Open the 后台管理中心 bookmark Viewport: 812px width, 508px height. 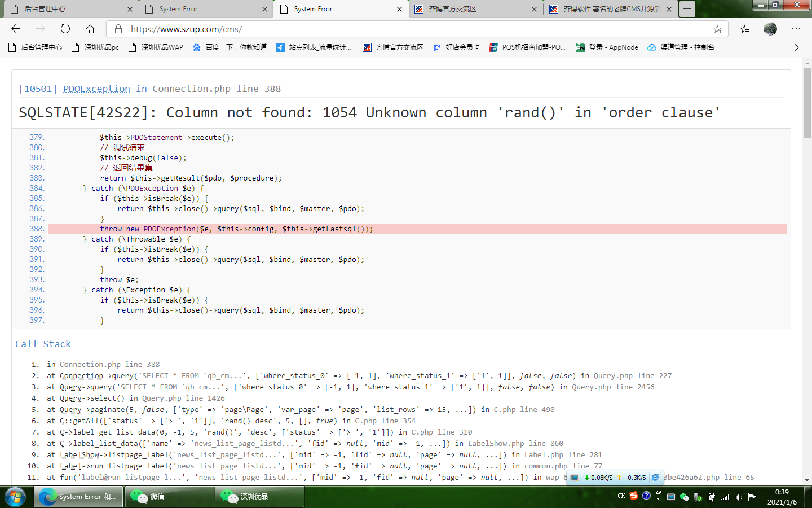tap(36, 47)
